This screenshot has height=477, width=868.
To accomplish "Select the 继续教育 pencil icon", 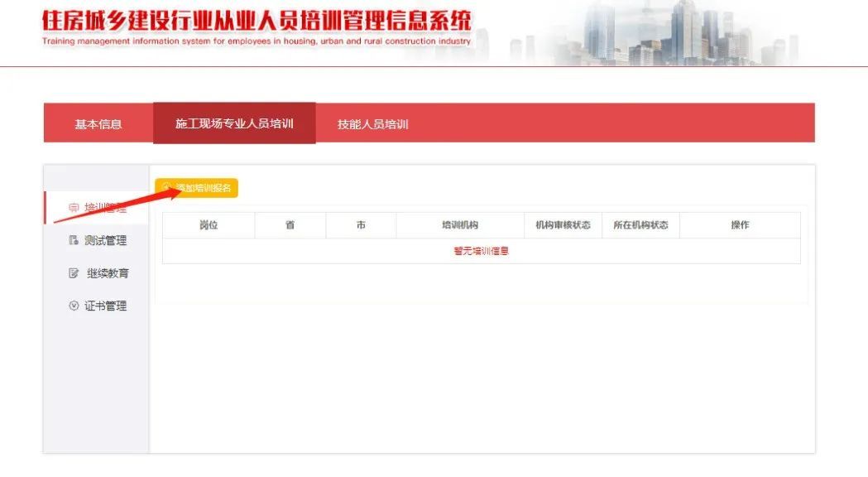I will coord(74,273).
